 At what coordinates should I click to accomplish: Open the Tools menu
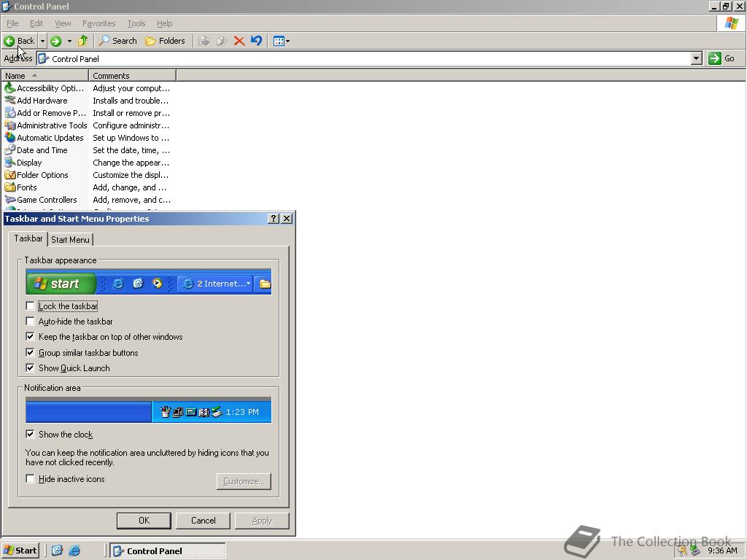[136, 23]
